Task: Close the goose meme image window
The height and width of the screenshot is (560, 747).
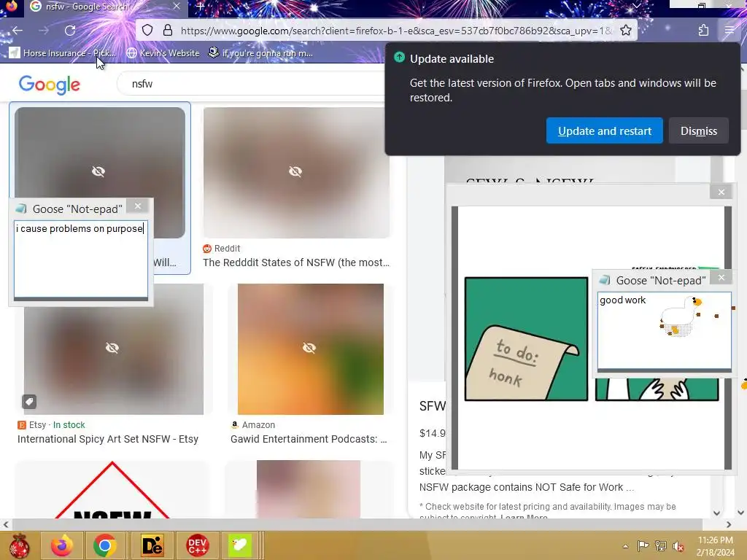Action: click(x=721, y=192)
